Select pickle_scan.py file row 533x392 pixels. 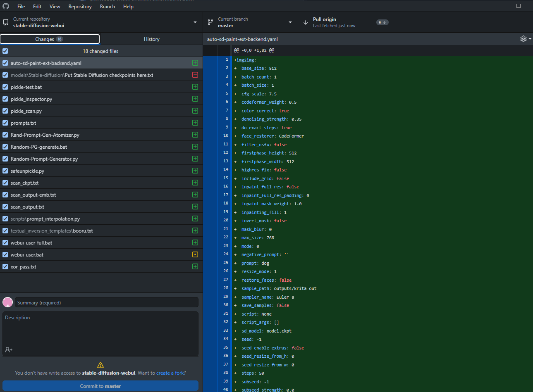point(101,111)
